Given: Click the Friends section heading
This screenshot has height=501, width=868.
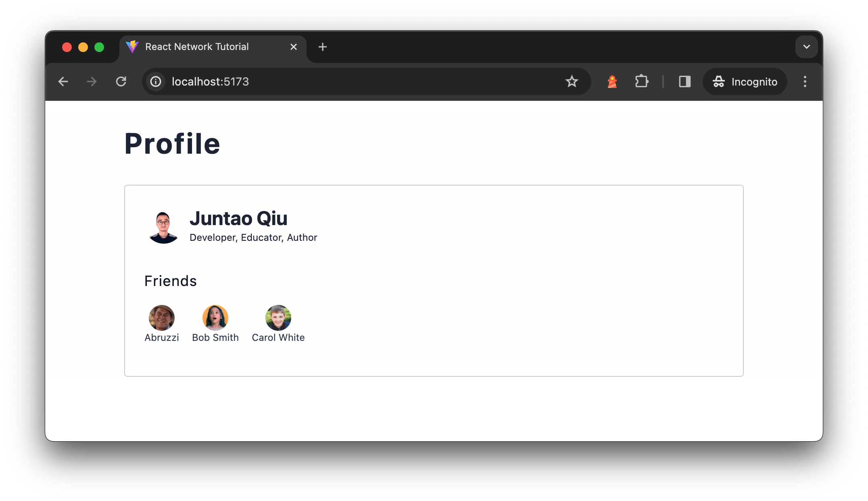Looking at the screenshot, I should coord(171,280).
